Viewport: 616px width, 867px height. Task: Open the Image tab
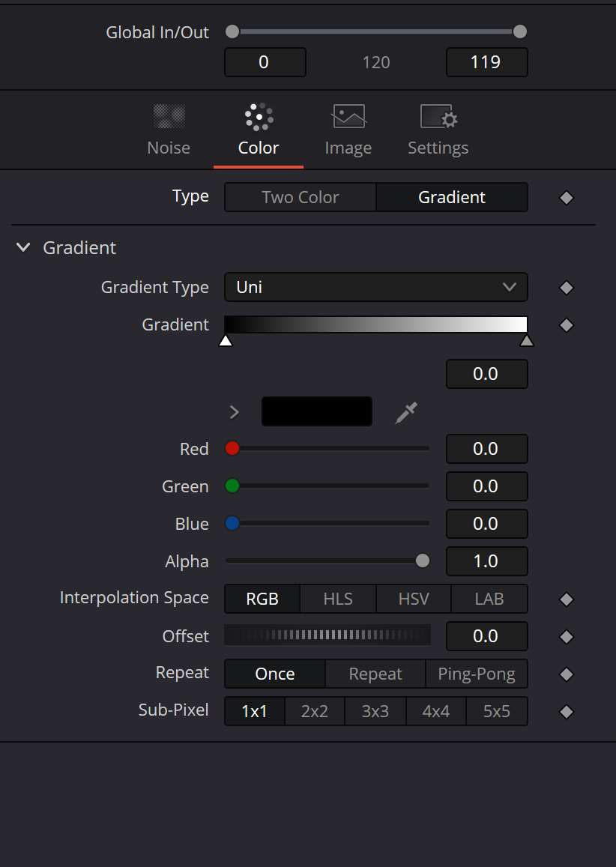[348, 131]
